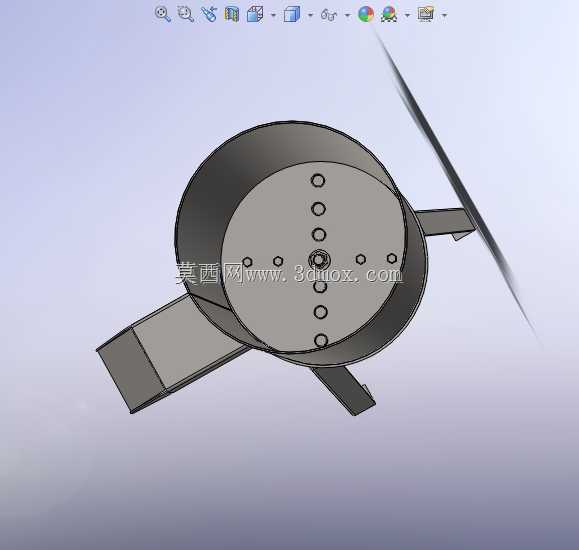
Task: Click the Apply Scene icon
Action: point(389,14)
